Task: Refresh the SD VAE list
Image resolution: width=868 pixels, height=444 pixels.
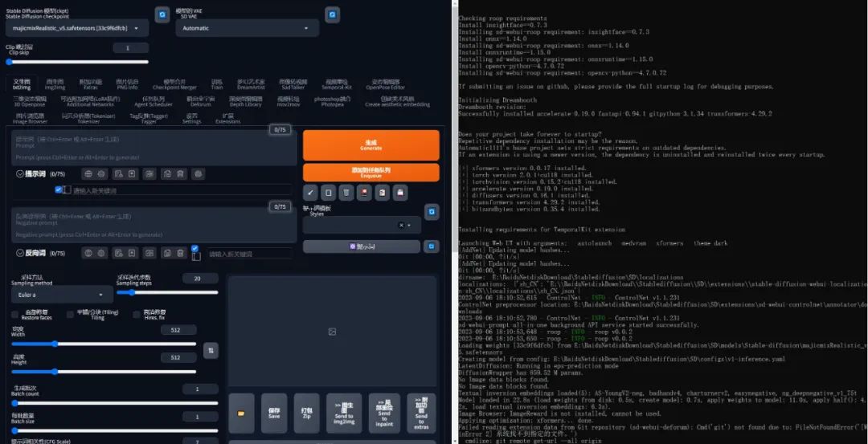Action: tap(332, 14)
